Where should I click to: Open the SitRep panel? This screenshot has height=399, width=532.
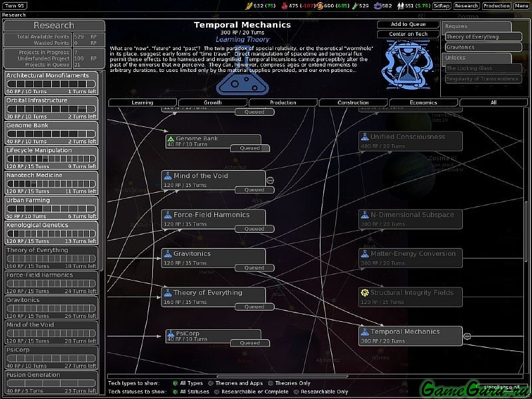point(442,6)
